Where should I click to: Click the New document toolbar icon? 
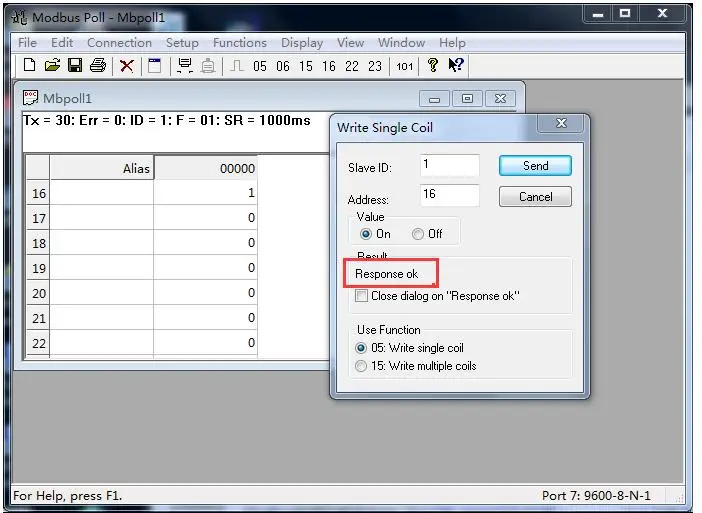tap(30, 65)
